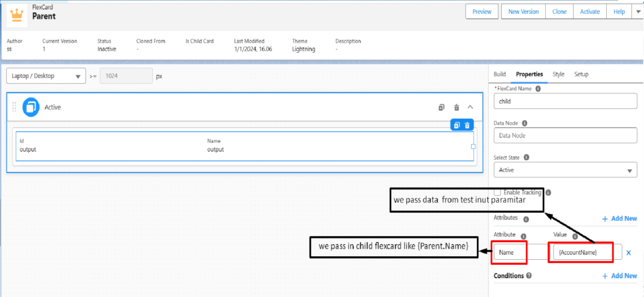Viewport: 644px width, 297px height.
Task: Switch to the Setup tab
Action: 581,74
